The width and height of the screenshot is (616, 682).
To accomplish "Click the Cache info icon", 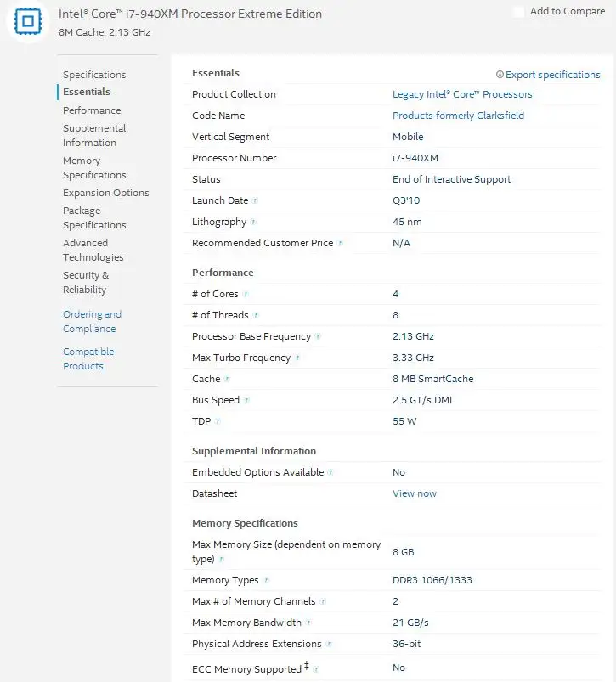I will (227, 380).
